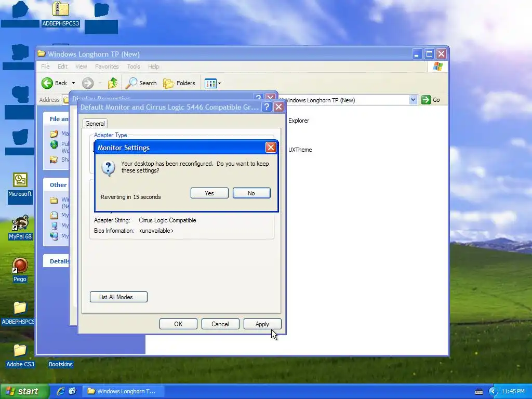532x399 pixels.
Task: Expand the address bar dropdown
Action: pos(413,100)
